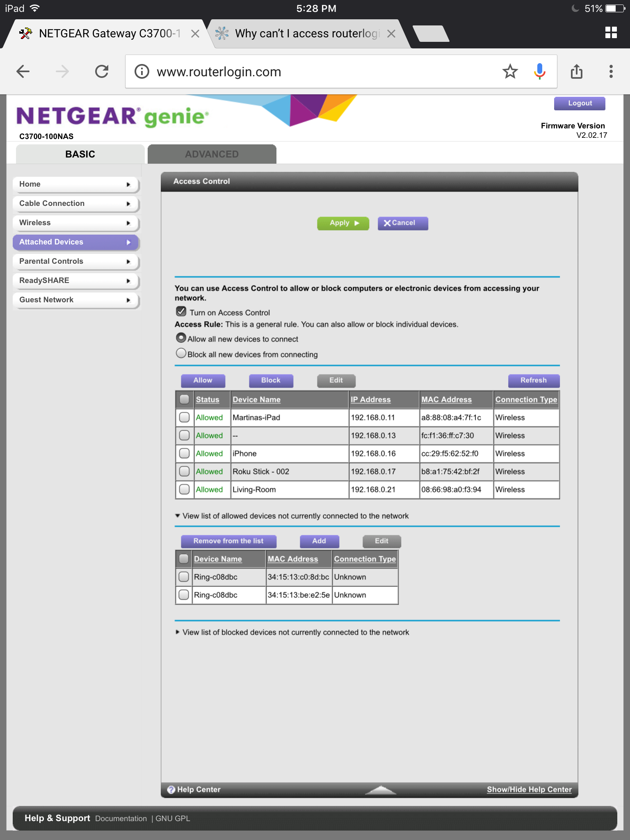Open the Guest Network menu item
The width and height of the screenshot is (630, 840).
pos(76,300)
